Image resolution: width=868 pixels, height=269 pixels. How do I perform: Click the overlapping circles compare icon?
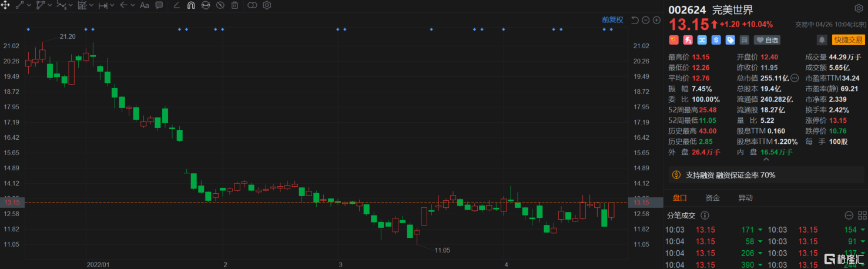252,5
